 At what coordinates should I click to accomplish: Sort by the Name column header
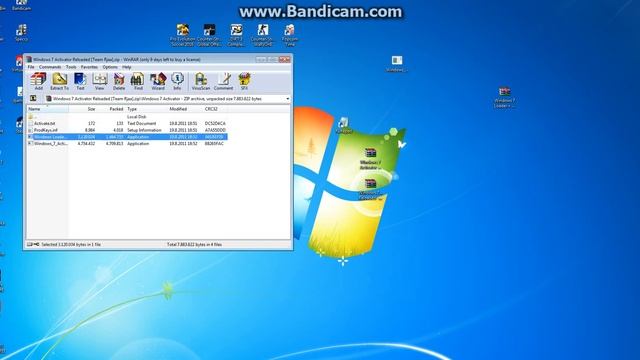(x=48, y=109)
